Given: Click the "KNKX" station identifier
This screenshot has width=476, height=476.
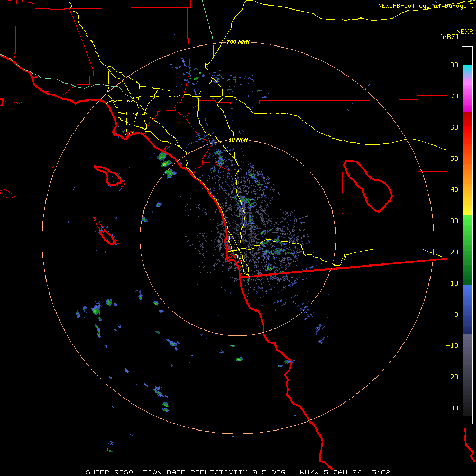Looking at the screenshot, I should point(309,472).
